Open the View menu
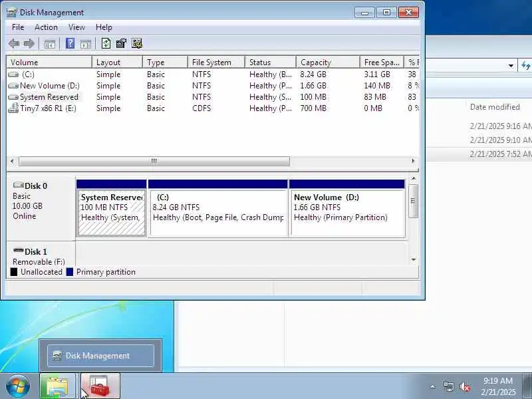Image resolution: width=532 pixels, height=399 pixels. 76,27
